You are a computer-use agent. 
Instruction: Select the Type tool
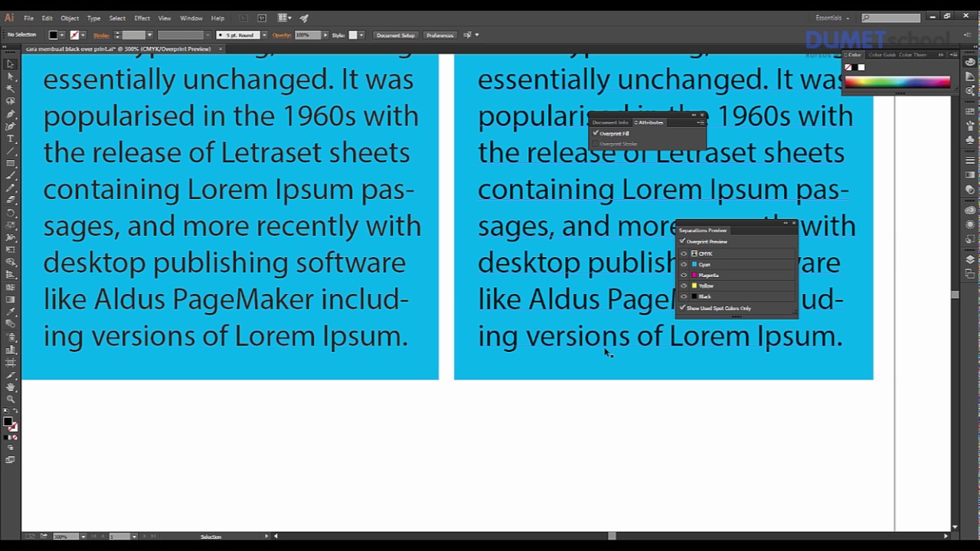(x=10, y=139)
